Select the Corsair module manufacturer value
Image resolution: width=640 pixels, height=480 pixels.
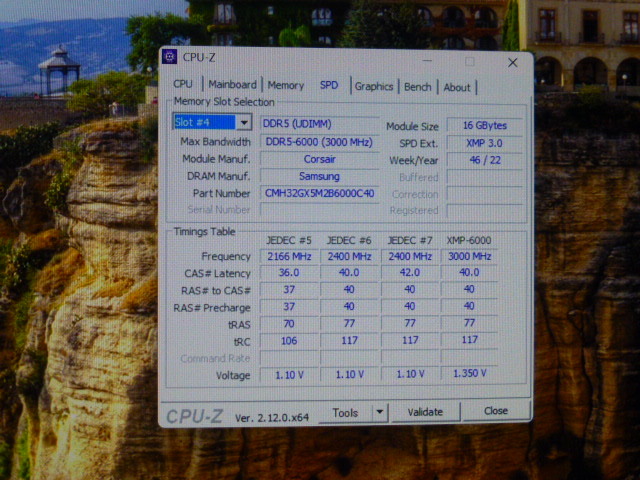[320, 159]
